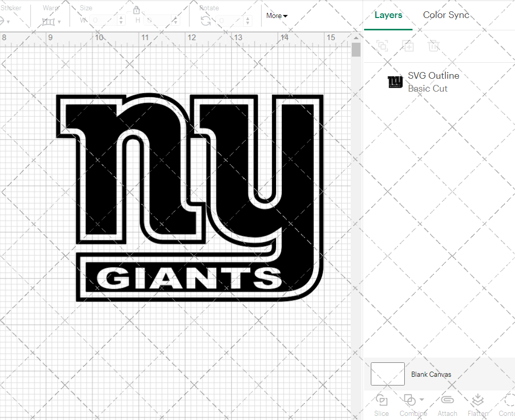Open the More dropdown menu

[x=277, y=15]
